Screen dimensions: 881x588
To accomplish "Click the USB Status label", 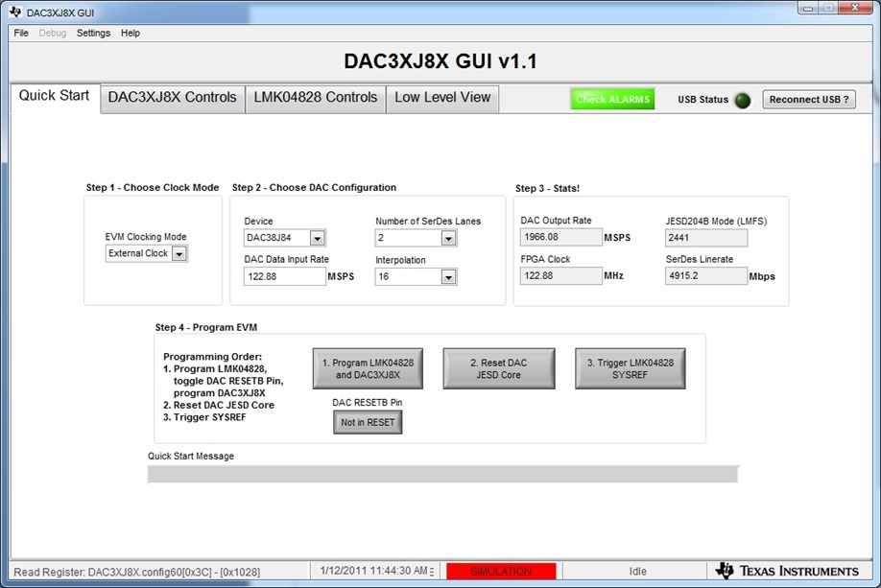I will (702, 100).
